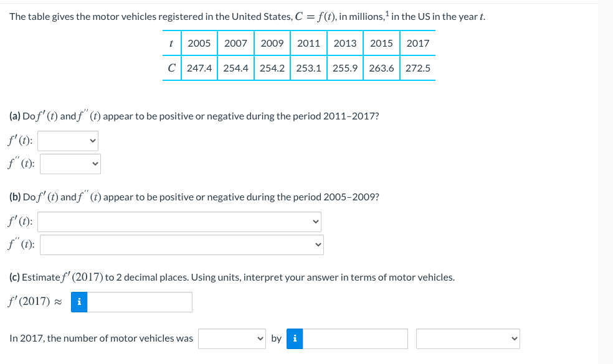613x364 pixels.
Task: Open the f''(t) dropdown in part (a)
Action: (70, 164)
